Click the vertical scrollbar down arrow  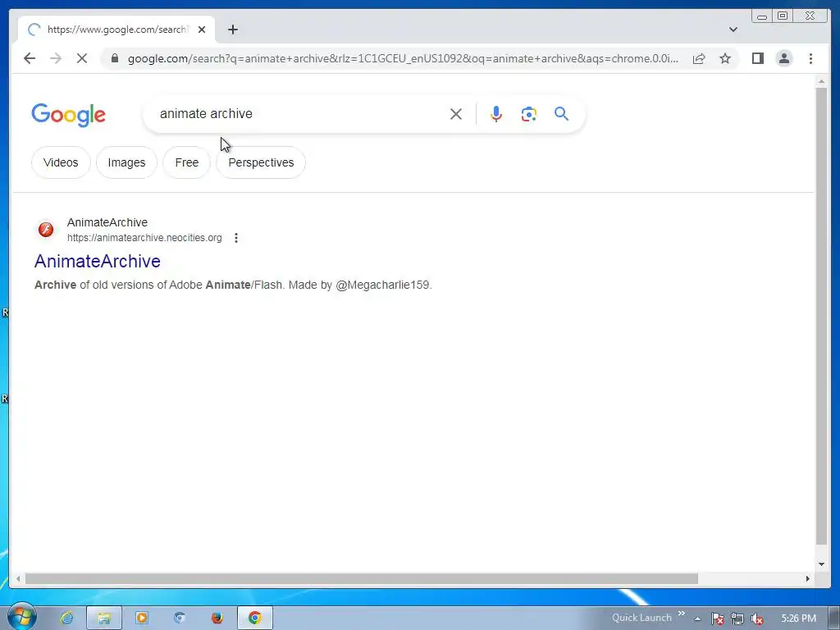coord(821,564)
